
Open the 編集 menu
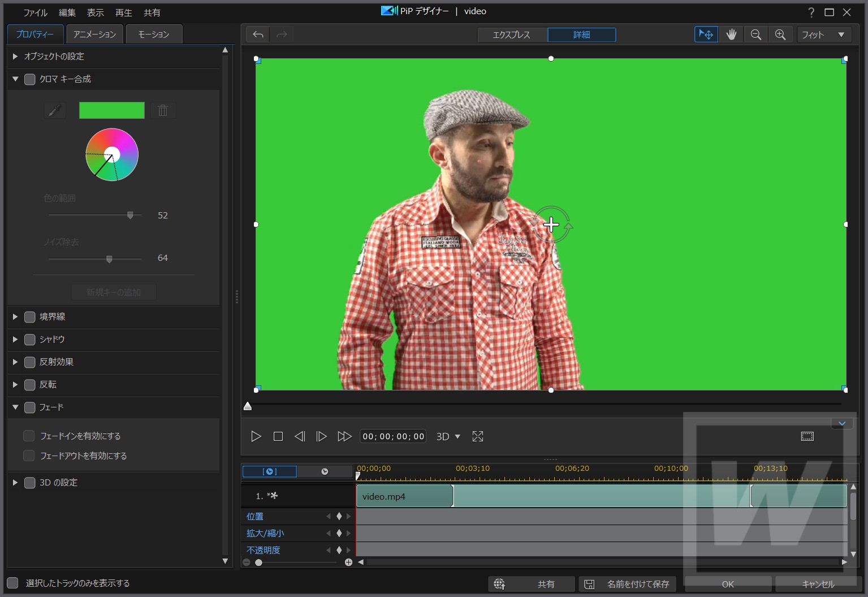point(67,12)
